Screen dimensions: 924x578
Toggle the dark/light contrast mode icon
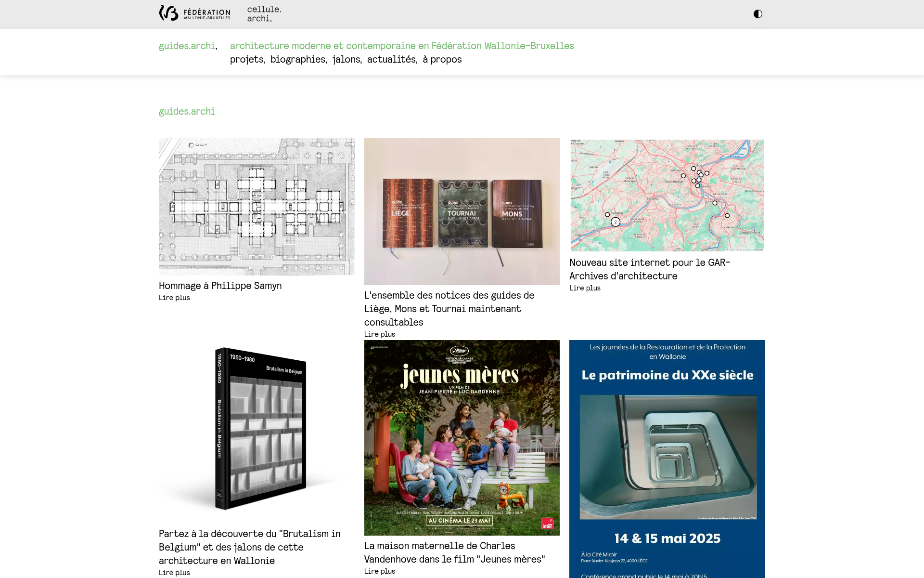(x=757, y=14)
